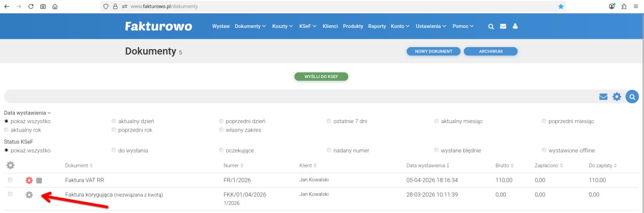The image size is (644, 213).
Task: Click the search magnifier icon in navbar
Action: pyautogui.click(x=491, y=26)
